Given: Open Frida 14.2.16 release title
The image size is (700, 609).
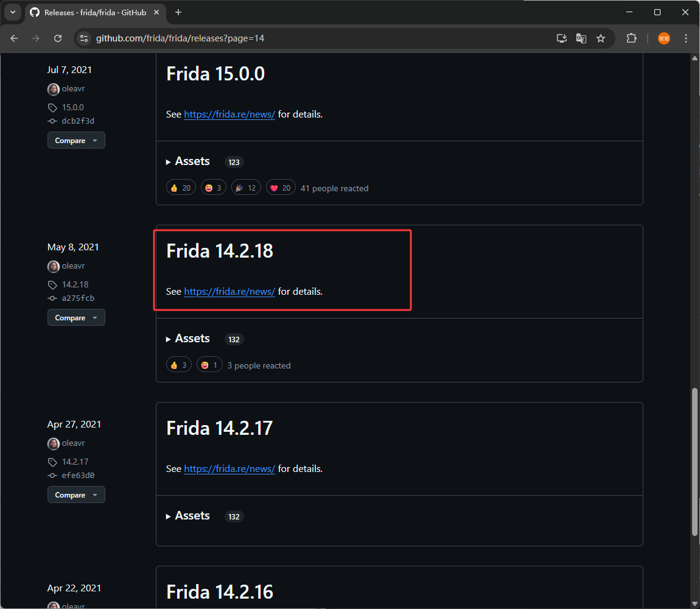Looking at the screenshot, I should 220,592.
